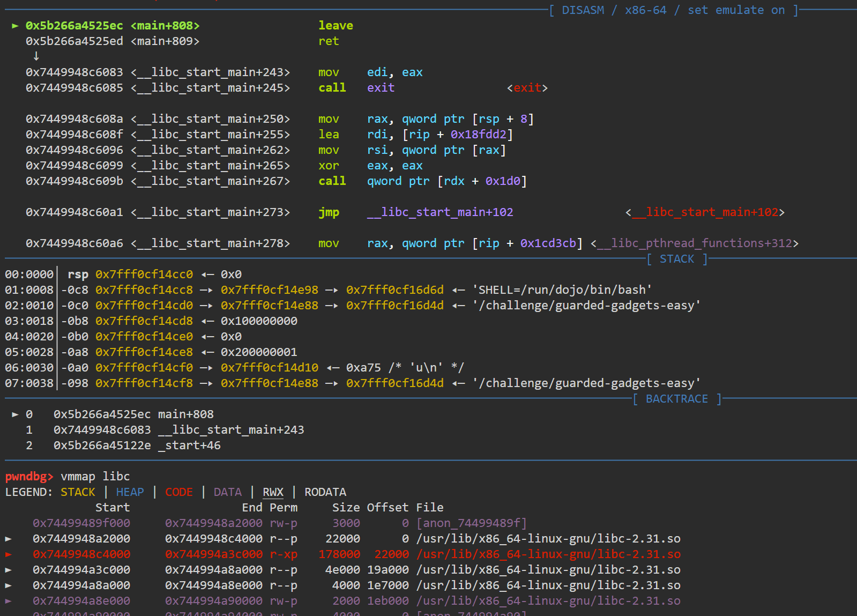The height and width of the screenshot is (616, 857).
Task: Click the red pwndbg> prompt
Action: pyautogui.click(x=29, y=477)
